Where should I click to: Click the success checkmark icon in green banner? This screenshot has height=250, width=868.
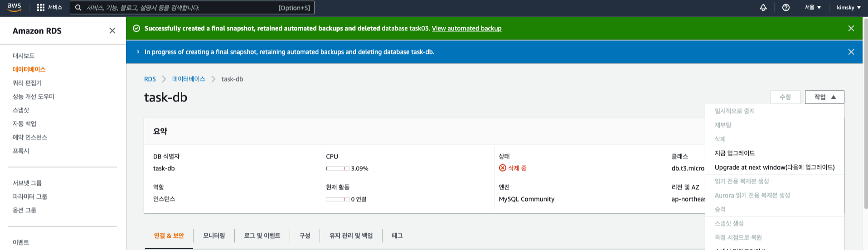(136, 28)
